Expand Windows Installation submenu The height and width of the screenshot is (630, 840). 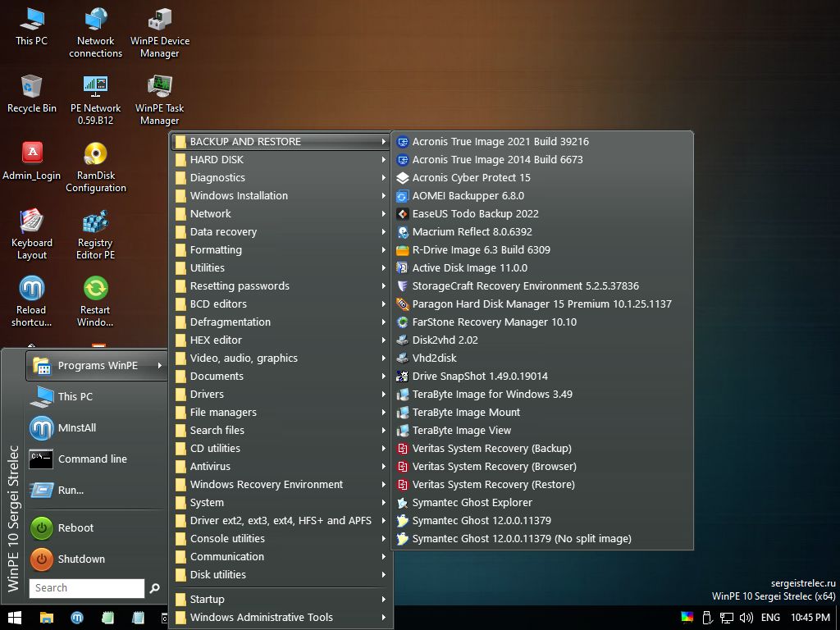tap(281, 195)
